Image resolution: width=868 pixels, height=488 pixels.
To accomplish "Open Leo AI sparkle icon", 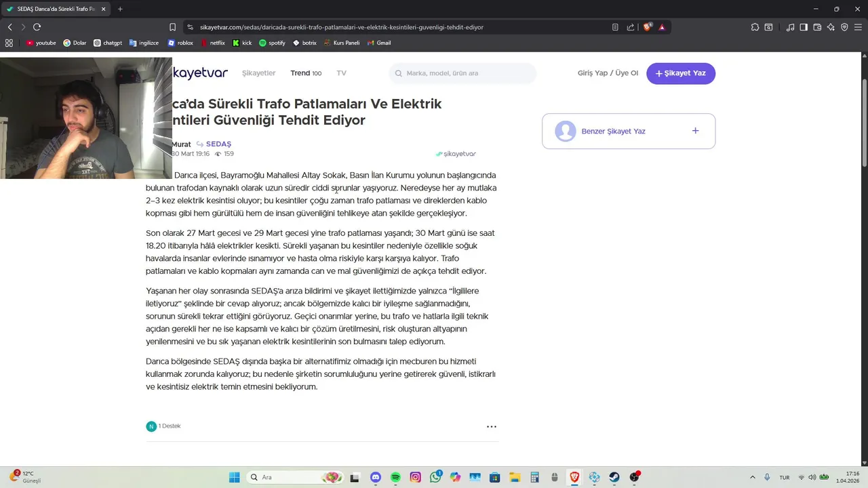I will coord(831,27).
